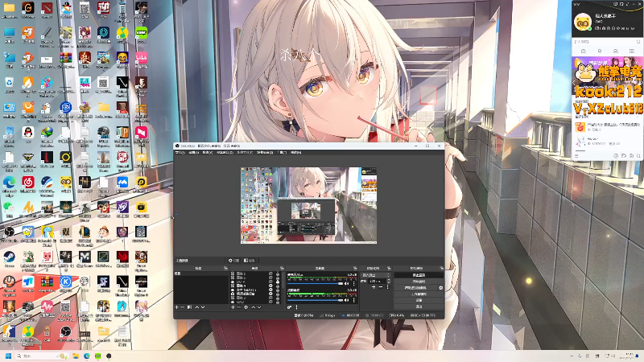This screenshot has width=644, height=362.
Task: Remove selected source with minus icon
Action: [x=238, y=307]
